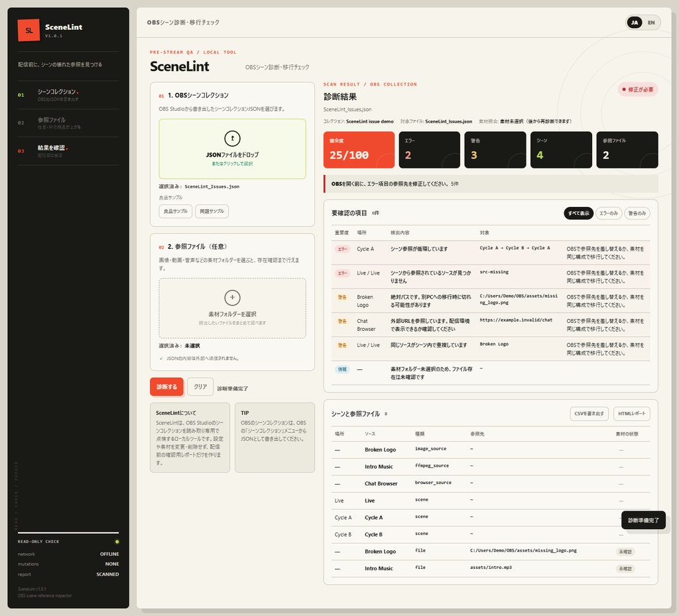
Task: Open step 02 参照ファイル in sidebar
Action: pos(68,123)
